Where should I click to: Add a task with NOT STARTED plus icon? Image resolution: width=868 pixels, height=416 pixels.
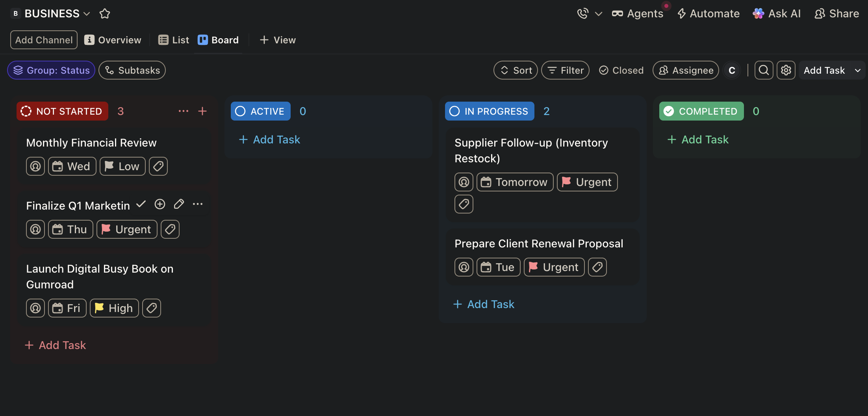(202, 111)
